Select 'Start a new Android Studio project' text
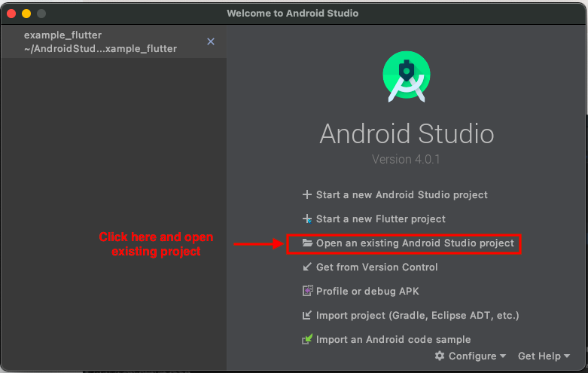Screen dimensions: 588x373 pyautogui.click(x=401, y=194)
